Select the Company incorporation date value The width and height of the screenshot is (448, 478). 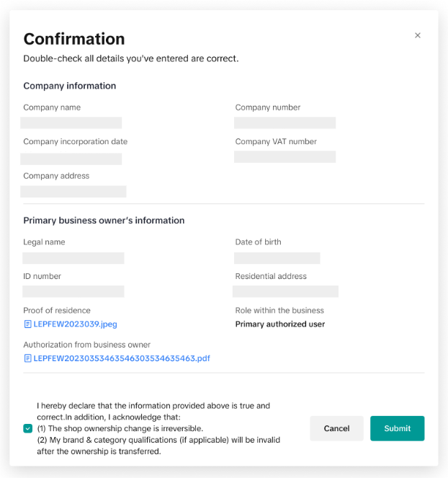coord(71,159)
